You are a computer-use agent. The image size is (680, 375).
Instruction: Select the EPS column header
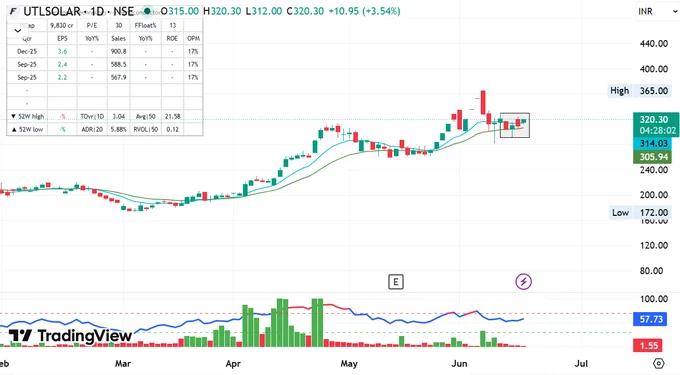click(x=62, y=39)
